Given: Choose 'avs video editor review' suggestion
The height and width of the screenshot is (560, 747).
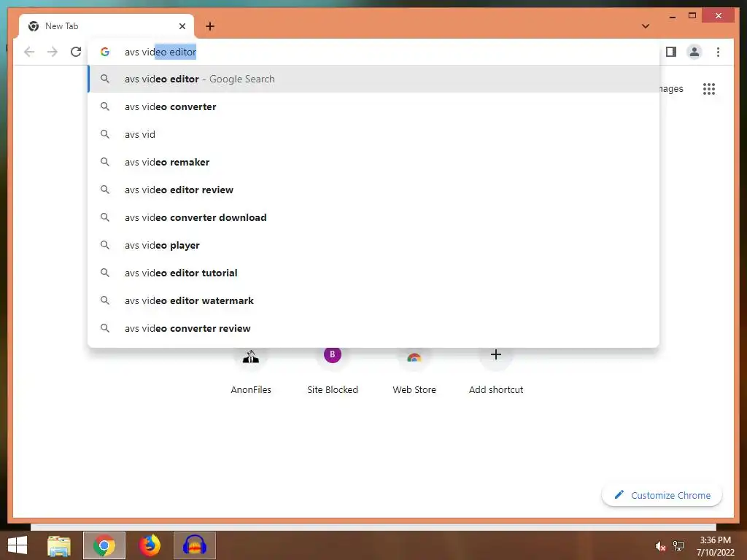Looking at the screenshot, I should pyautogui.click(x=373, y=190).
